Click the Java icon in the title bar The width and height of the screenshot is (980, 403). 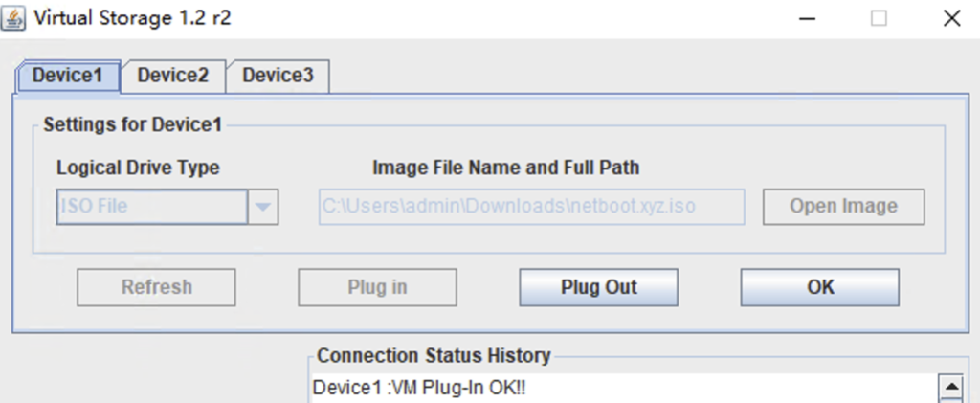click(x=16, y=17)
